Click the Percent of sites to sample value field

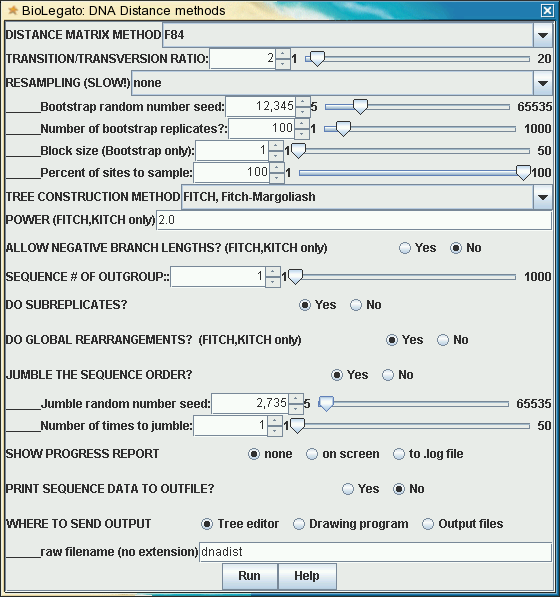[x=231, y=173]
